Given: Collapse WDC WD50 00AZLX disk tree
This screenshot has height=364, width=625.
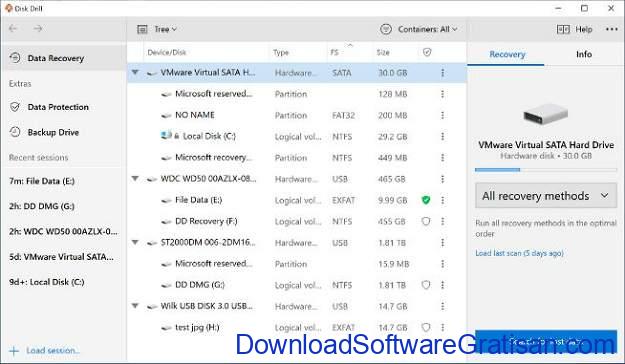Looking at the screenshot, I should point(136,179).
